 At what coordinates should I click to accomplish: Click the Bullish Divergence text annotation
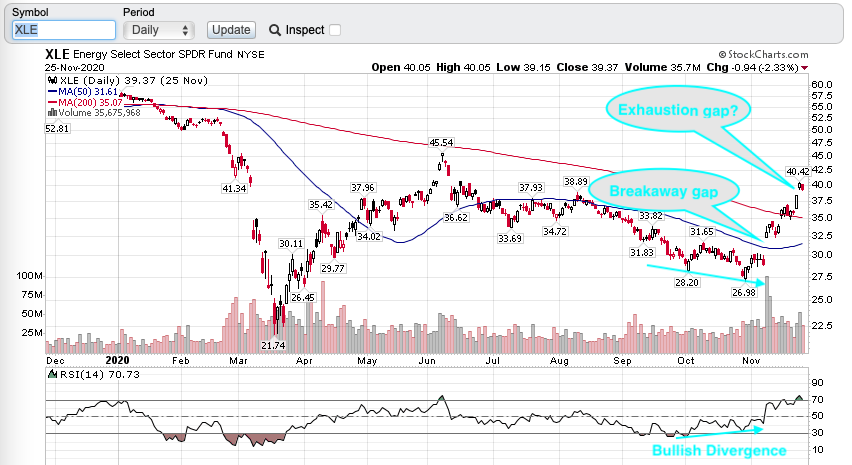(x=719, y=450)
